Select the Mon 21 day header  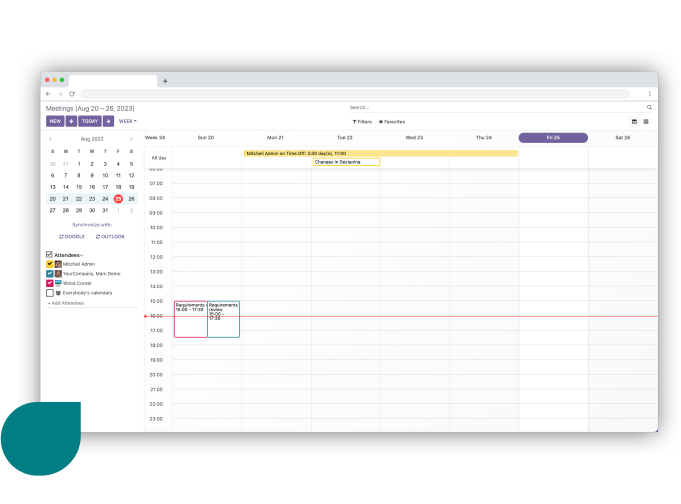coord(275,138)
